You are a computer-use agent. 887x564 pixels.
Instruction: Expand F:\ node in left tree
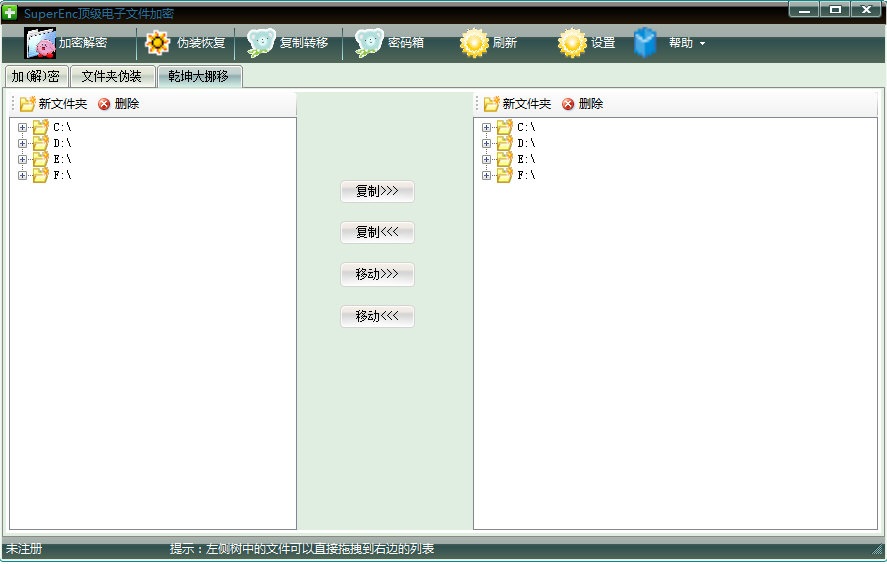click(22, 175)
